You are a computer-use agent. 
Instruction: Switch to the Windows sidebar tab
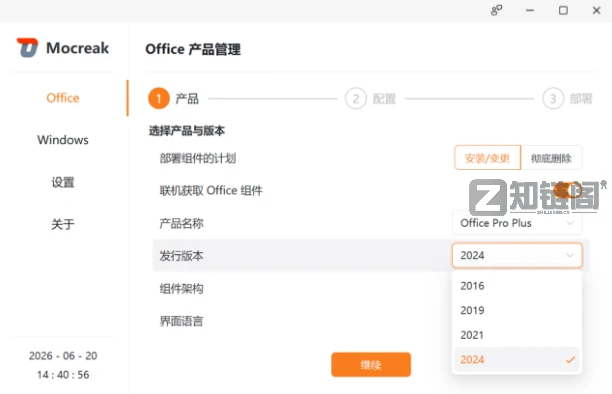click(x=63, y=140)
